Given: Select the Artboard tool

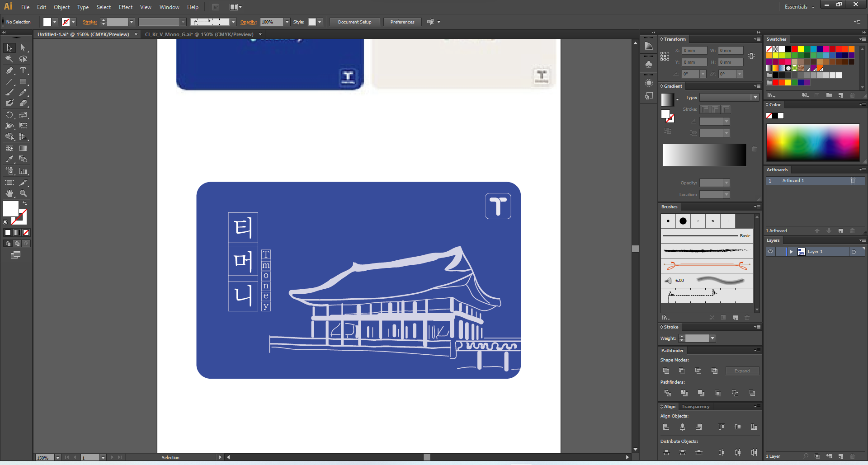Looking at the screenshot, I should (9, 183).
